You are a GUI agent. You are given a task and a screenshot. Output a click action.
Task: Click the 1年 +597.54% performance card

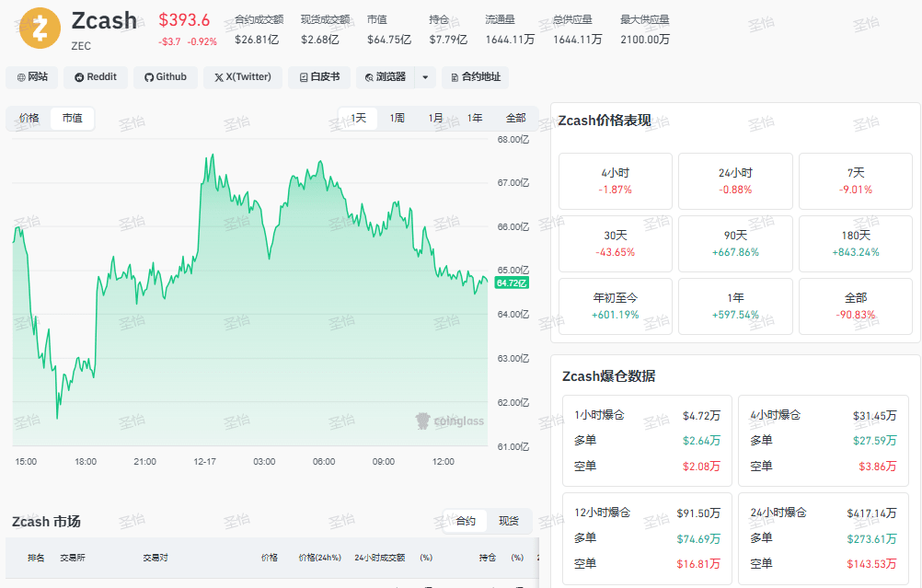click(735, 306)
